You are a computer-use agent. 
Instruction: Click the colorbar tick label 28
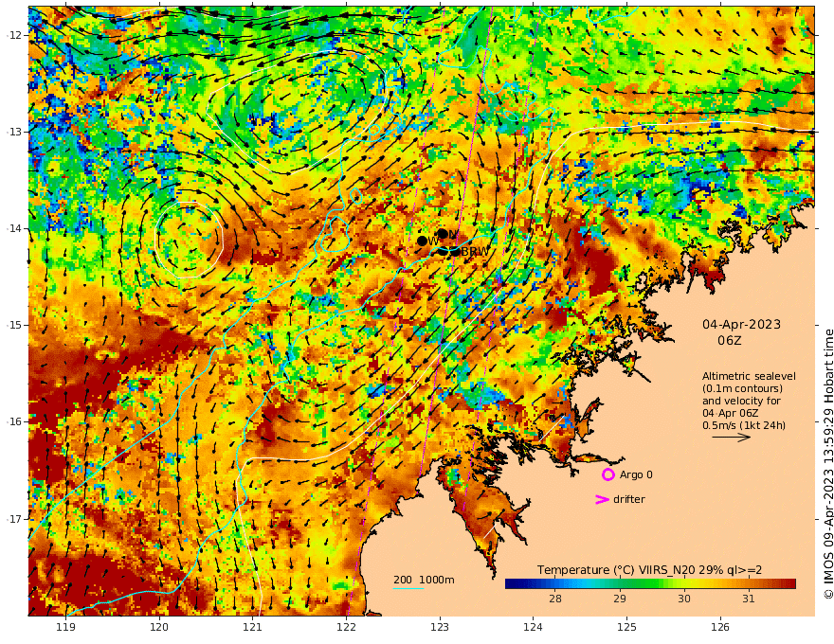point(555,599)
